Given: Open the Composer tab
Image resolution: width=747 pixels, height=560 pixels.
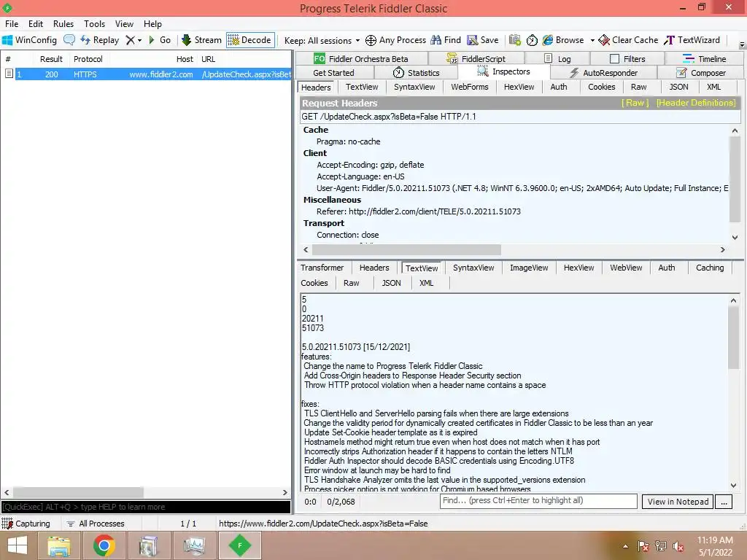Looking at the screenshot, I should (x=701, y=72).
